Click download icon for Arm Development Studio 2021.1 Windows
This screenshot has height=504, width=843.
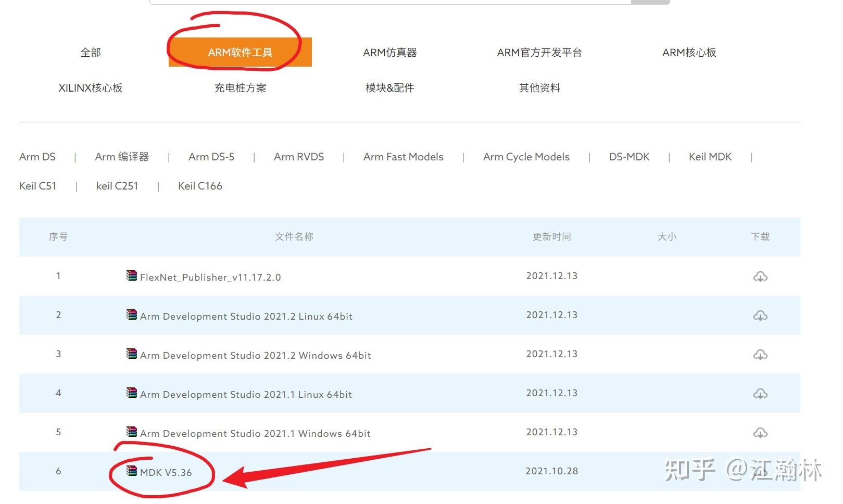tap(760, 433)
